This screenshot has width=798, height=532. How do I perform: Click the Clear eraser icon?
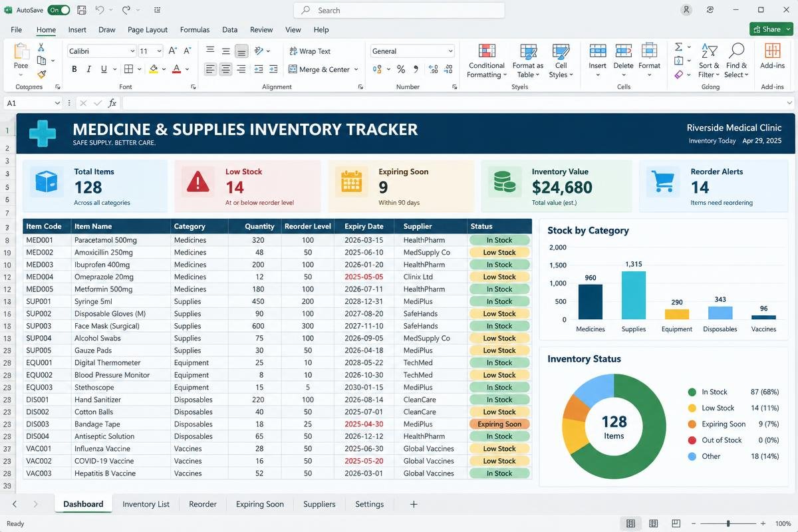(x=679, y=74)
